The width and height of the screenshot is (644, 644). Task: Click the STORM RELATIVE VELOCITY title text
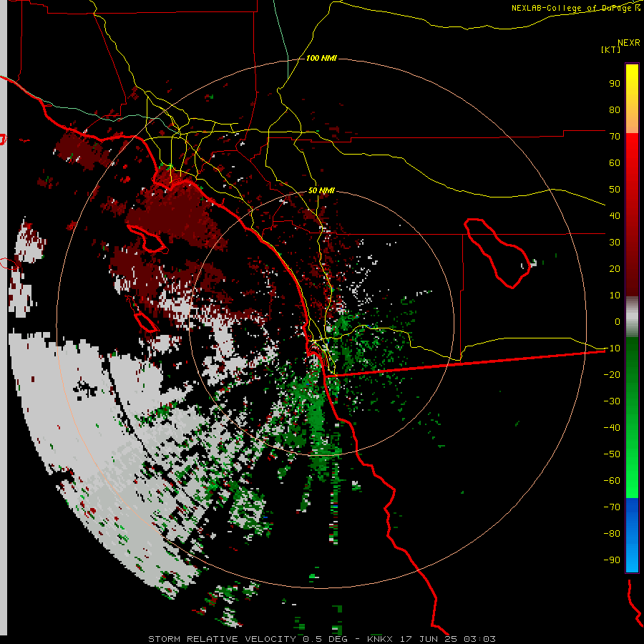223,639
